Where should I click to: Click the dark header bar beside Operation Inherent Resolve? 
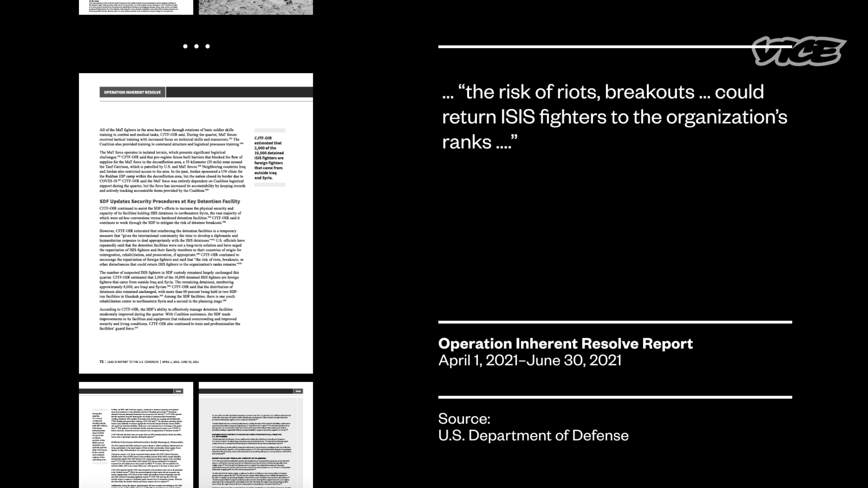click(239, 92)
